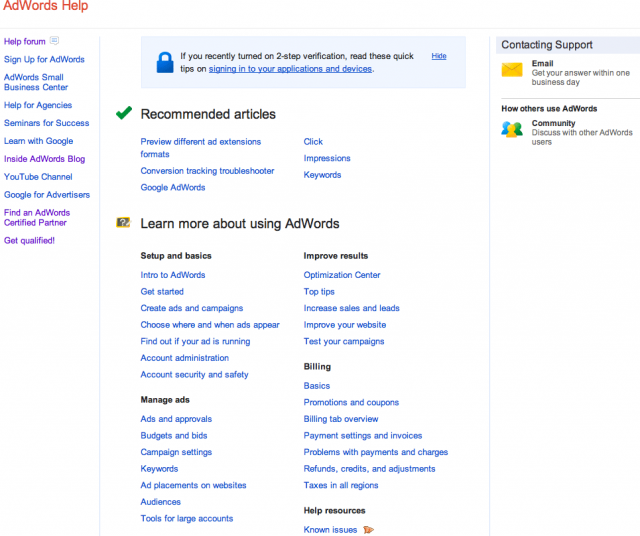Open the Billing Basics link
Screen dimensions: 640x536
[x=317, y=386]
